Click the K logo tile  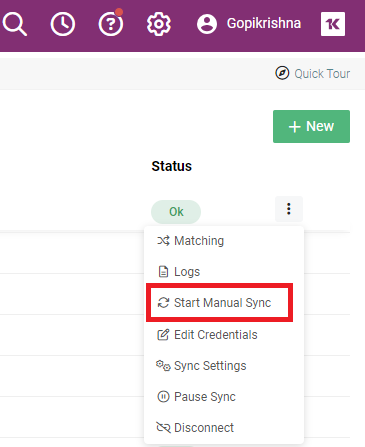click(333, 24)
